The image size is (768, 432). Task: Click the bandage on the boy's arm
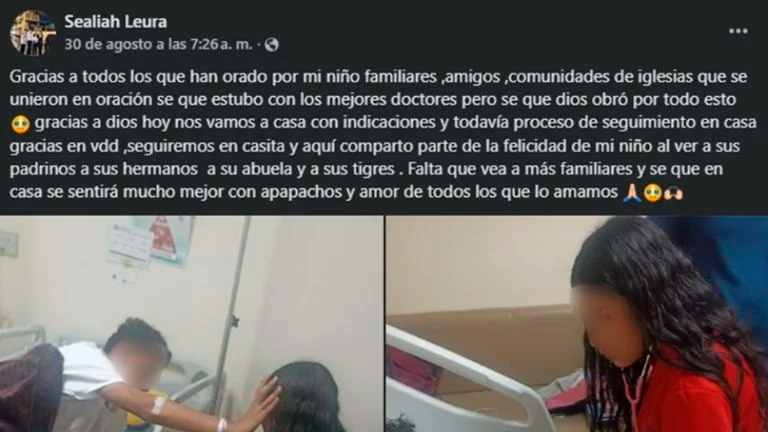[160, 405]
